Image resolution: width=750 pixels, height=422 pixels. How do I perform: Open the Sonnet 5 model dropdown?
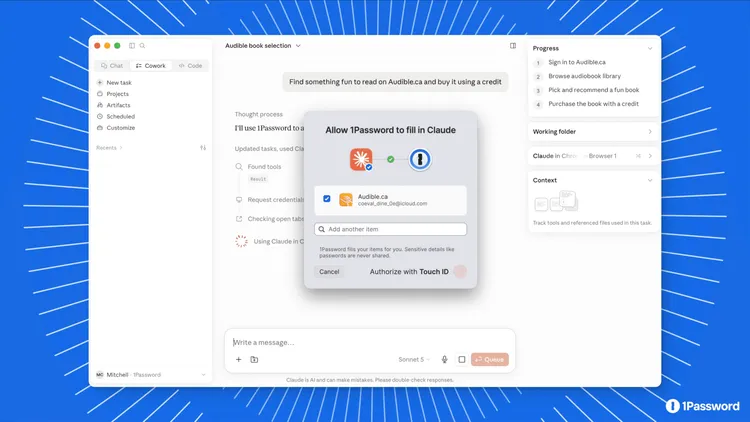(414, 359)
